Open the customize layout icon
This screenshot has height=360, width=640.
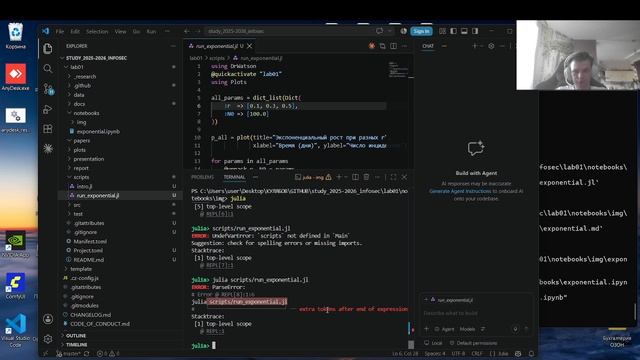click(442, 31)
